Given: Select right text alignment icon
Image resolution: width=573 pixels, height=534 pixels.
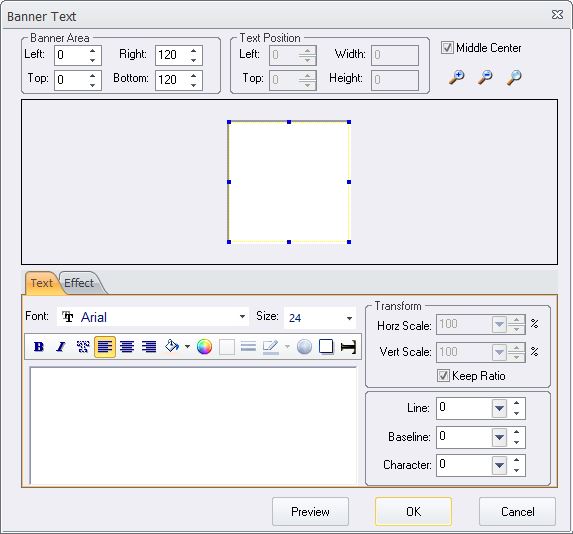Looking at the screenshot, I should 149,346.
